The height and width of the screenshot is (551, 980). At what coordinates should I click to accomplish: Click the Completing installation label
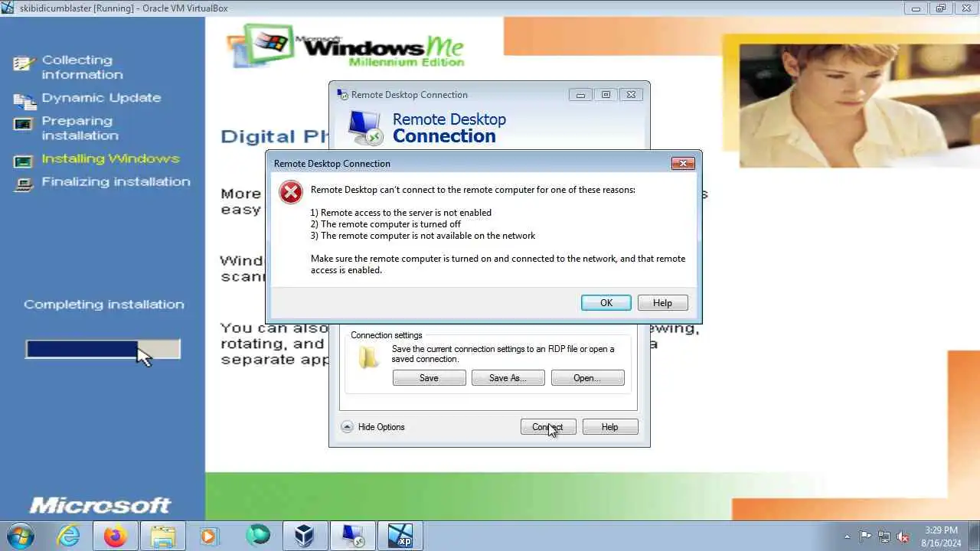pos(103,304)
